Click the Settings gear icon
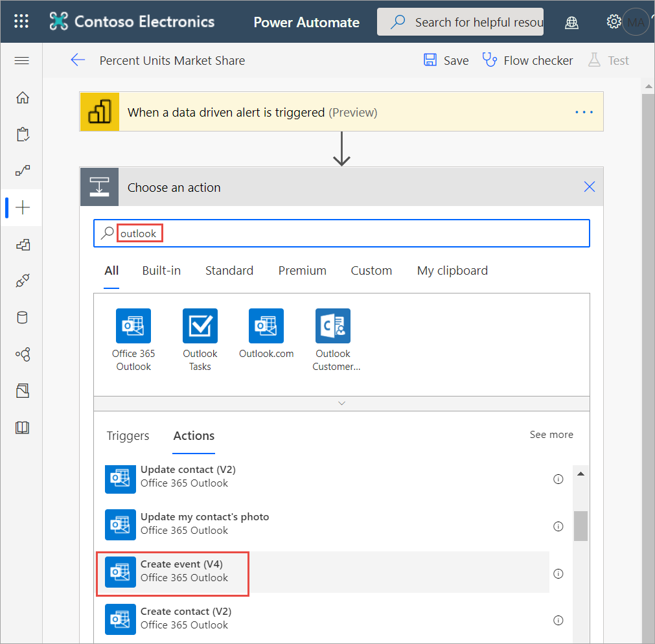The image size is (655, 644). point(614,21)
